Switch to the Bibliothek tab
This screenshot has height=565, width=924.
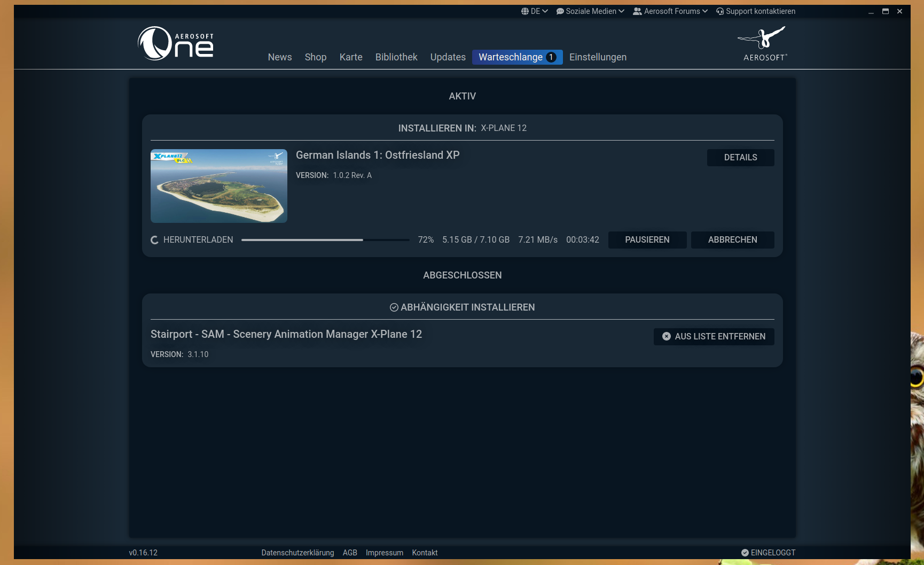[x=396, y=57]
